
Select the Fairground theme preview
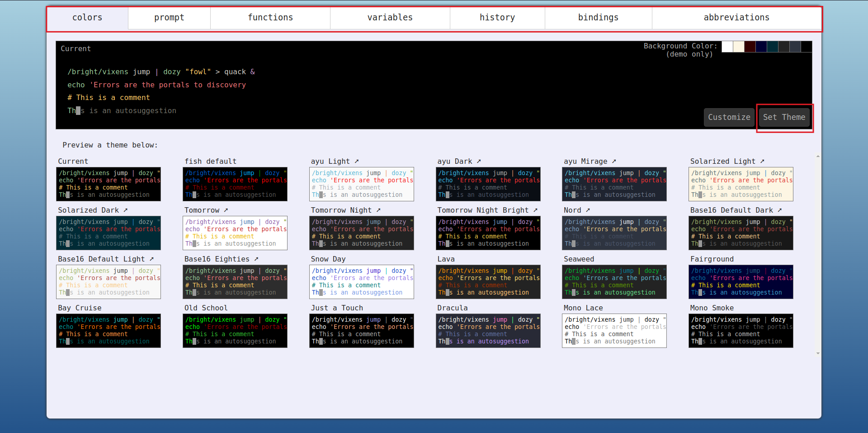coord(741,282)
